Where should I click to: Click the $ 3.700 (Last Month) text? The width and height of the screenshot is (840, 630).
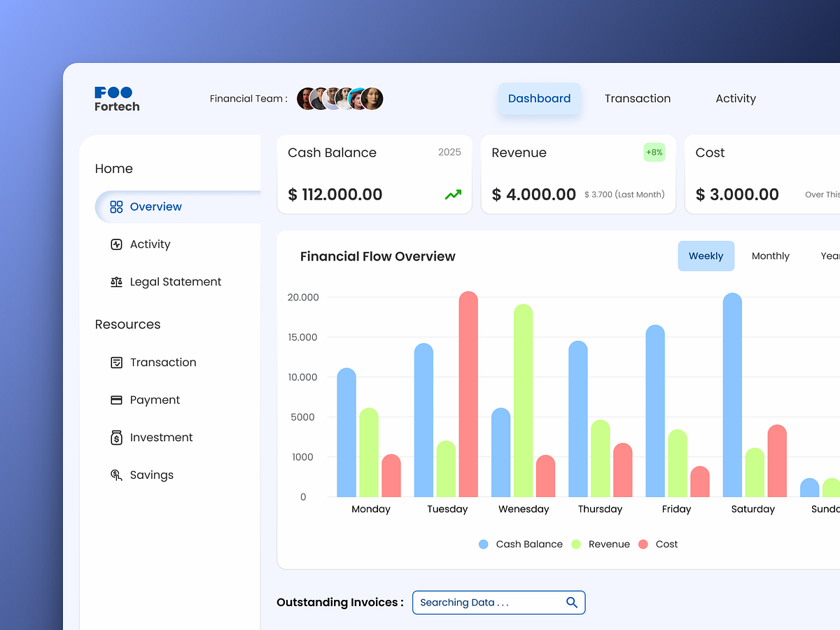pyautogui.click(x=624, y=195)
